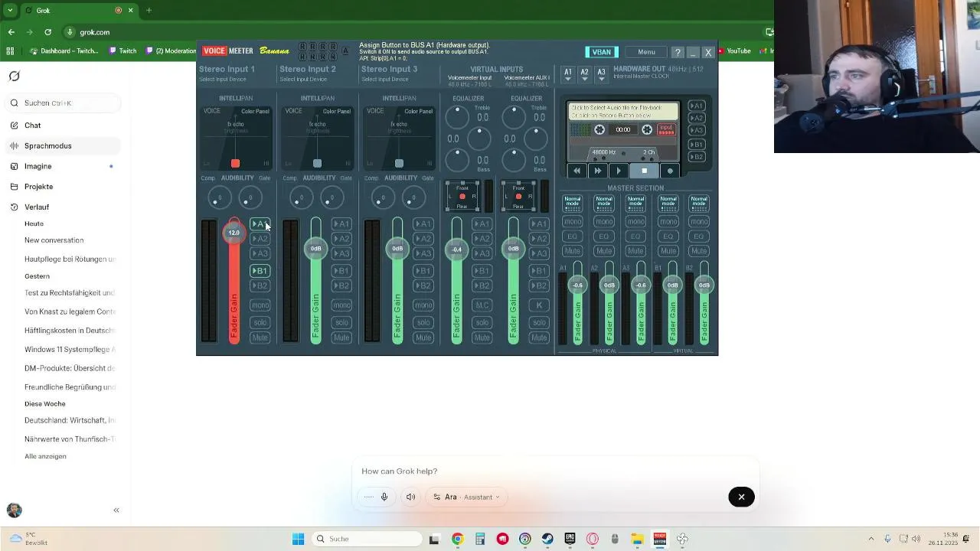Collapse the Grok sidebar
Screen dimensions: 980x551
click(x=116, y=510)
